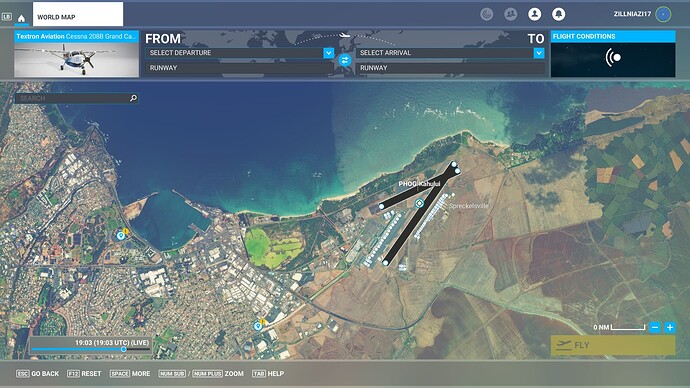
Task: Click the search magnifier icon
Action: (133, 98)
